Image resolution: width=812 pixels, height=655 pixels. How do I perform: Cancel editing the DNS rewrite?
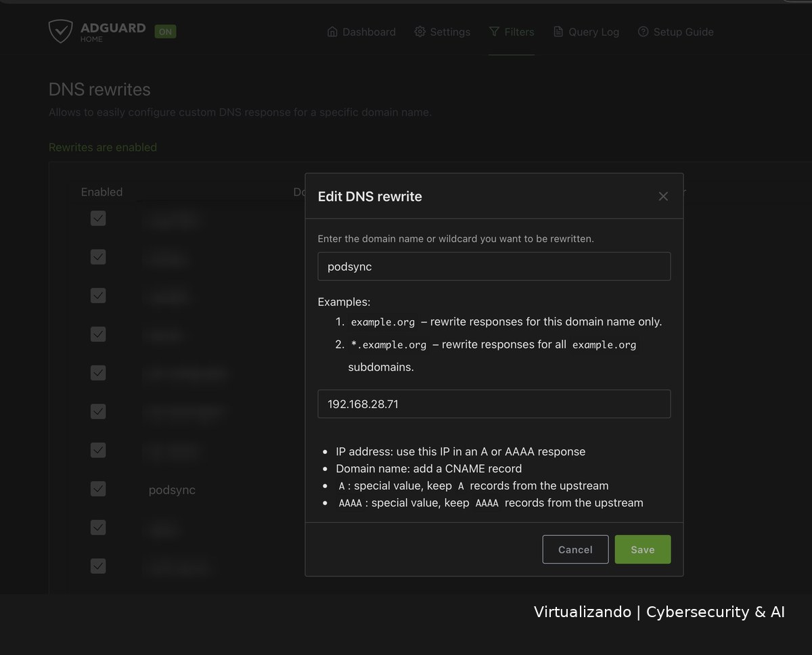pos(575,549)
